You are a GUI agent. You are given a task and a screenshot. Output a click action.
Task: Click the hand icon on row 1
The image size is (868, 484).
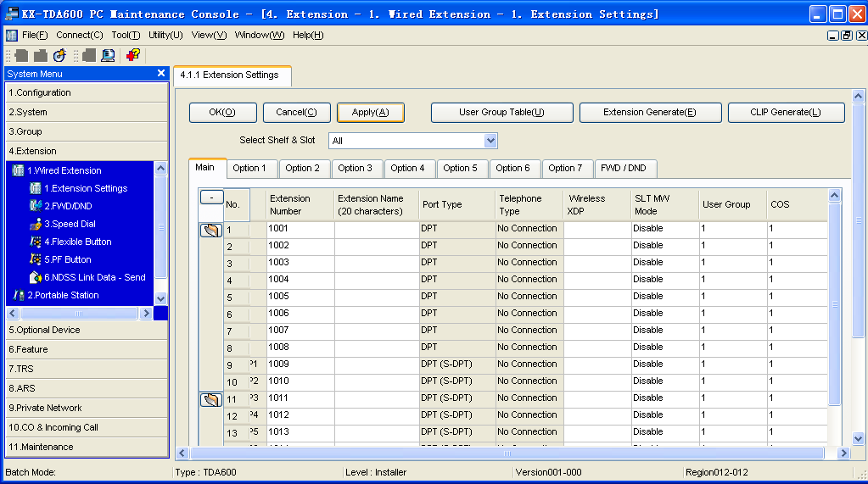coord(211,230)
